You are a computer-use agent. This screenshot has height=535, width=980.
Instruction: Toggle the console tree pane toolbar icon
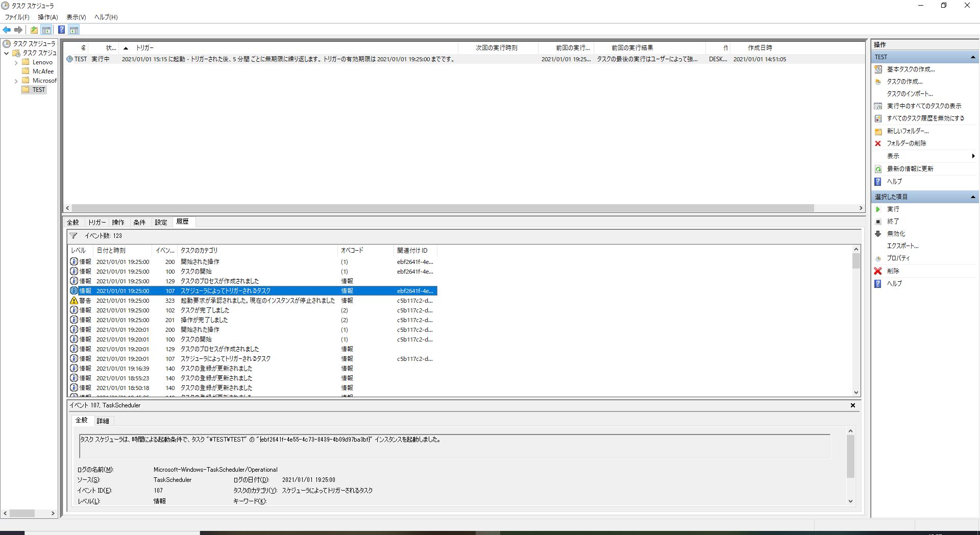[46, 30]
